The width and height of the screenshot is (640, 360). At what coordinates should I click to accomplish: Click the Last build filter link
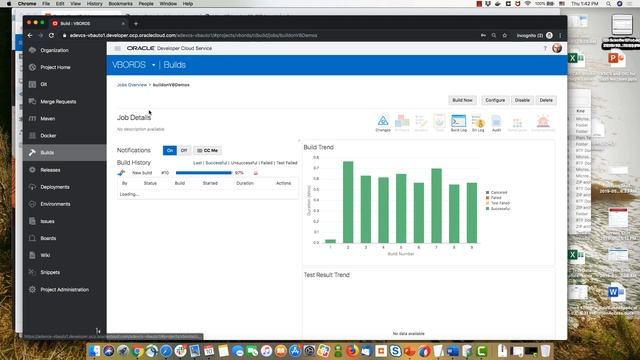click(x=198, y=163)
